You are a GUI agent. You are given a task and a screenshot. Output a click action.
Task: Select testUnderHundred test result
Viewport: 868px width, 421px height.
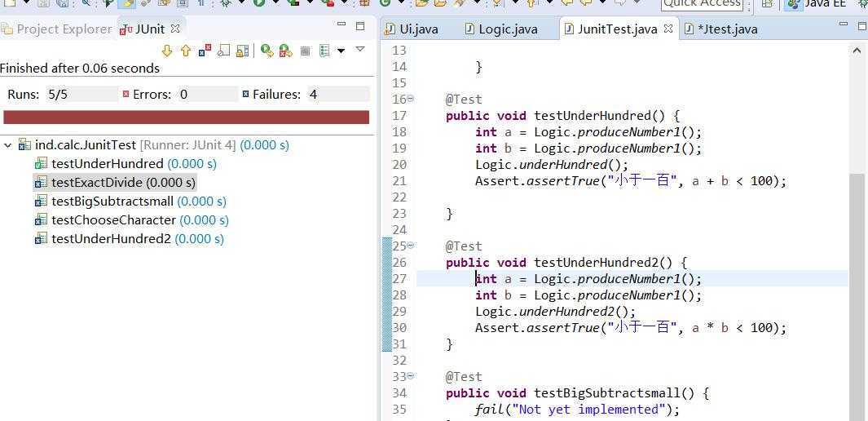107,164
